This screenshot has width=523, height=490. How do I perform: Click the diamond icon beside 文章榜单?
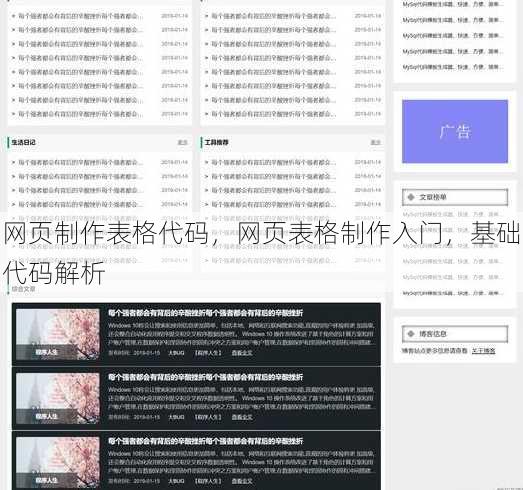point(411,197)
